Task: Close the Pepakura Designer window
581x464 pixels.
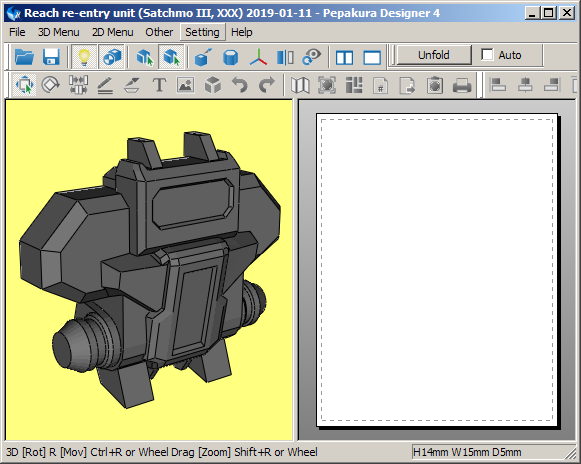Action: coord(566,13)
